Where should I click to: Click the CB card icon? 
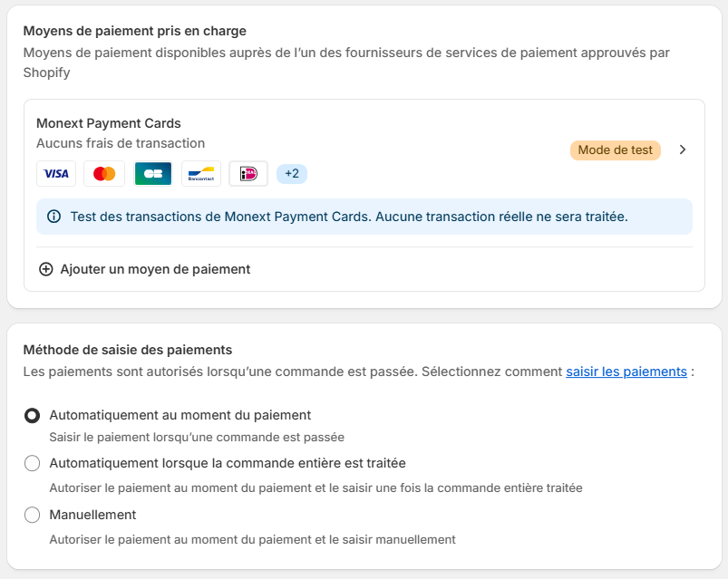pos(152,173)
